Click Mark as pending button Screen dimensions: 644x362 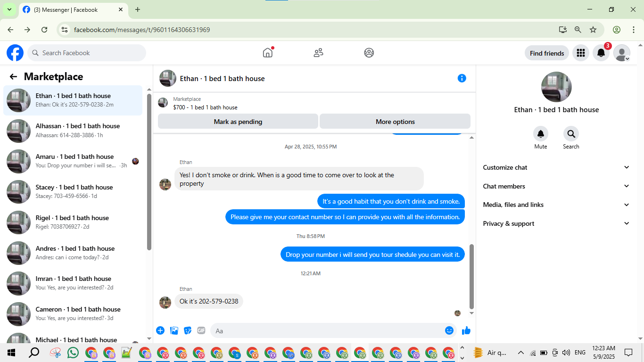tap(238, 122)
